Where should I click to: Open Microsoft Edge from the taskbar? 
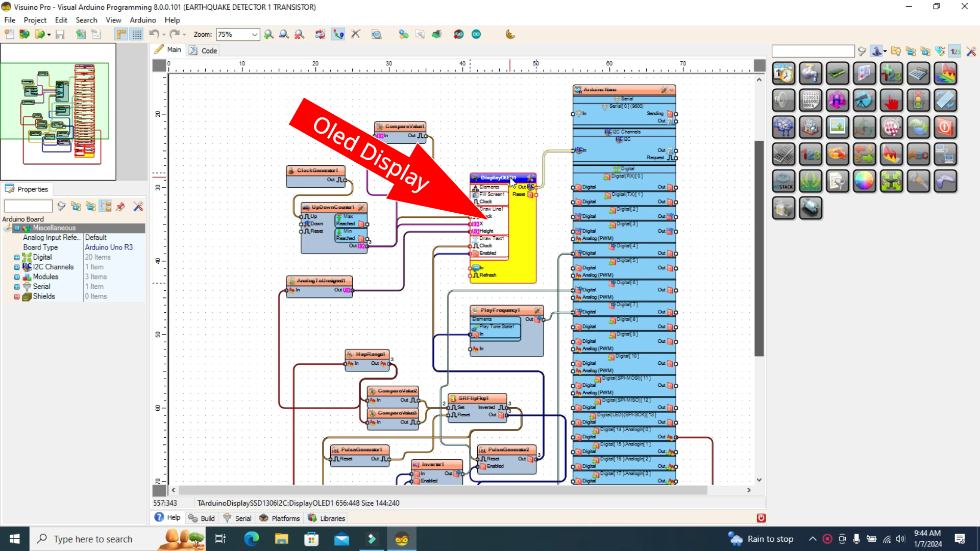pos(251,539)
